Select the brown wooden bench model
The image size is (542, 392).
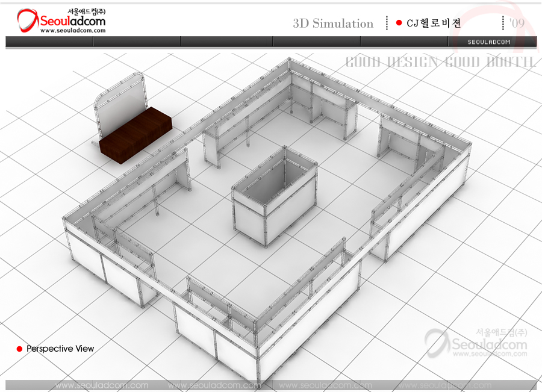[136, 134]
